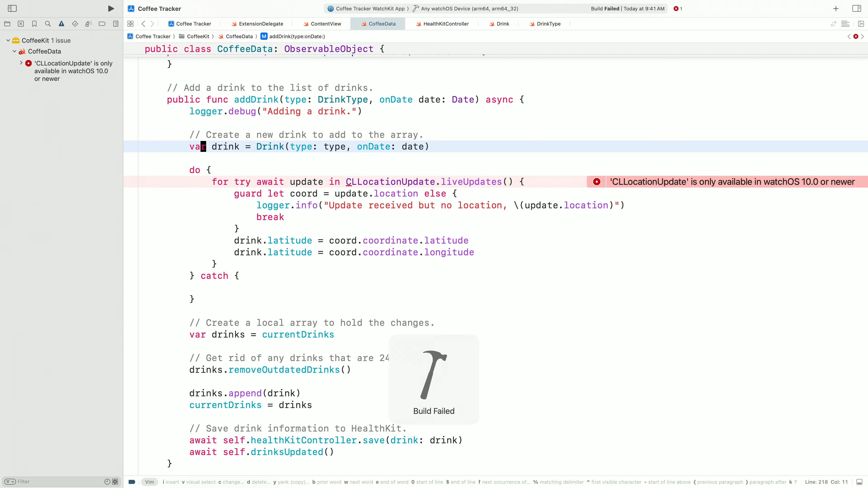Click the inline CLLocationUpdate error message

tap(732, 182)
